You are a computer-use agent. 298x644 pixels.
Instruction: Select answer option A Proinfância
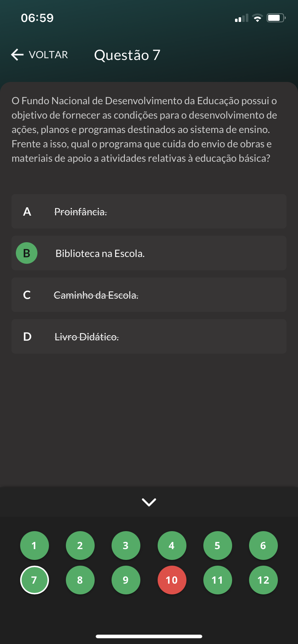coord(149,212)
